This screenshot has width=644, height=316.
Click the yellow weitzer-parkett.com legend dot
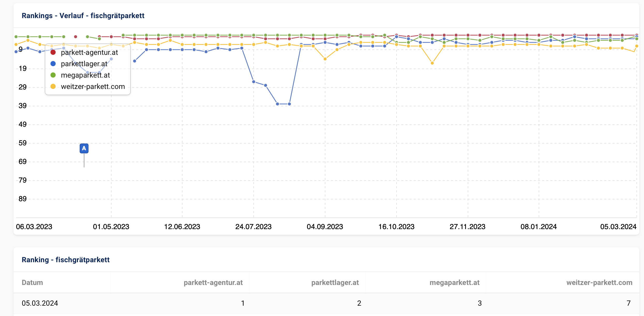click(53, 87)
